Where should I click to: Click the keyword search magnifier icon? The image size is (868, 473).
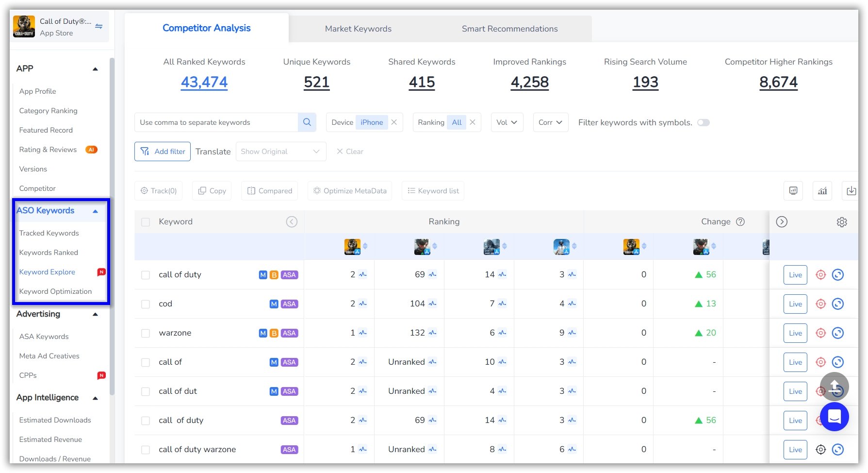pos(307,122)
